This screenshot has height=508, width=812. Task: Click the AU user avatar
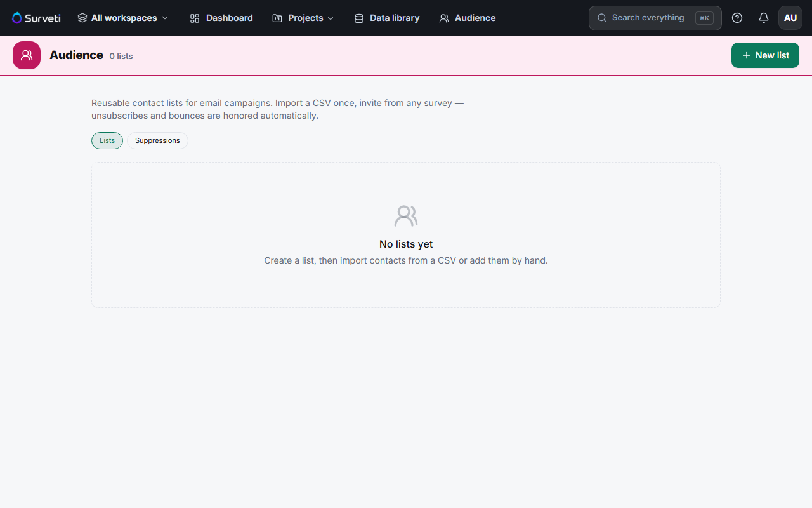coord(790,18)
